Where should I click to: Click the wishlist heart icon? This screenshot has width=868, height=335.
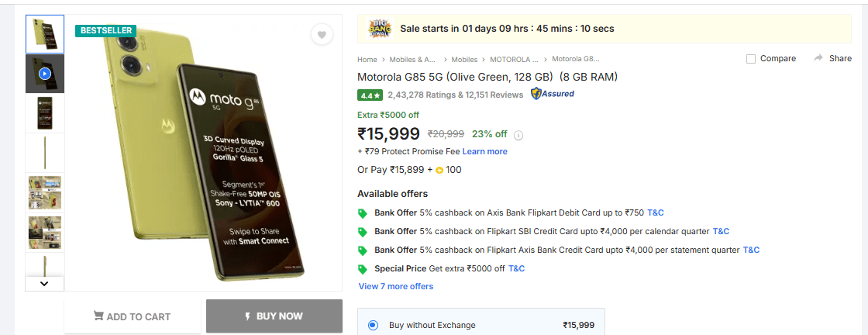(322, 35)
